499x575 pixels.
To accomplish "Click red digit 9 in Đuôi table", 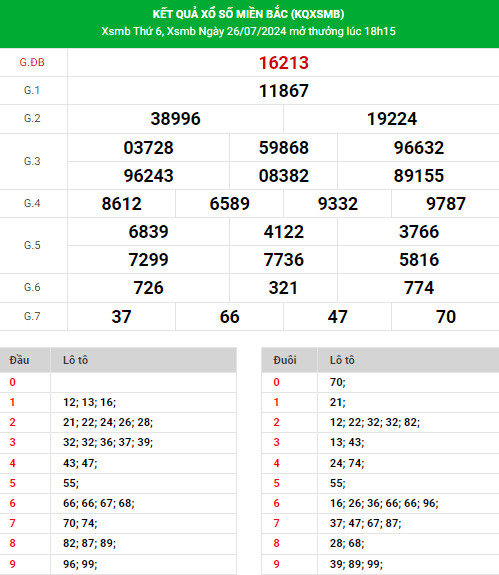I will pyautogui.click(x=276, y=564).
